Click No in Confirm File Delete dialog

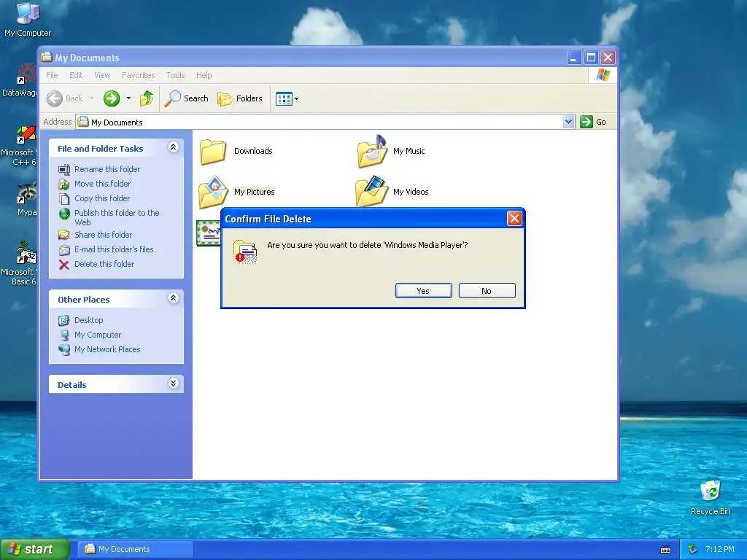click(487, 290)
